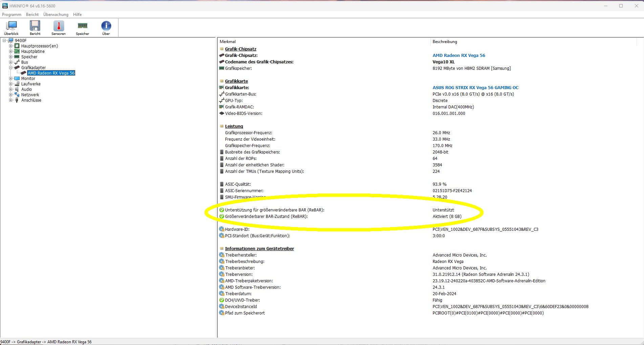Click the green check icon beside ReBAR-Unterstützung
644x345 pixels.
tap(222, 210)
